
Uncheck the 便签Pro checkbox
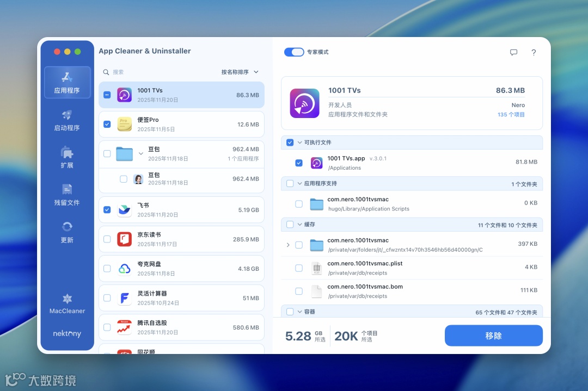[107, 125]
